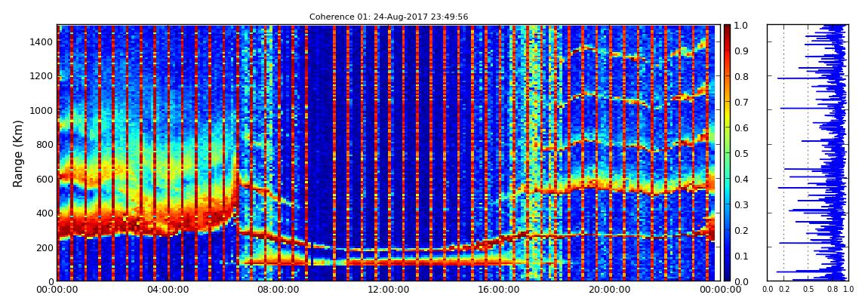Click the 1400 tick on the range axis

pos(42,42)
